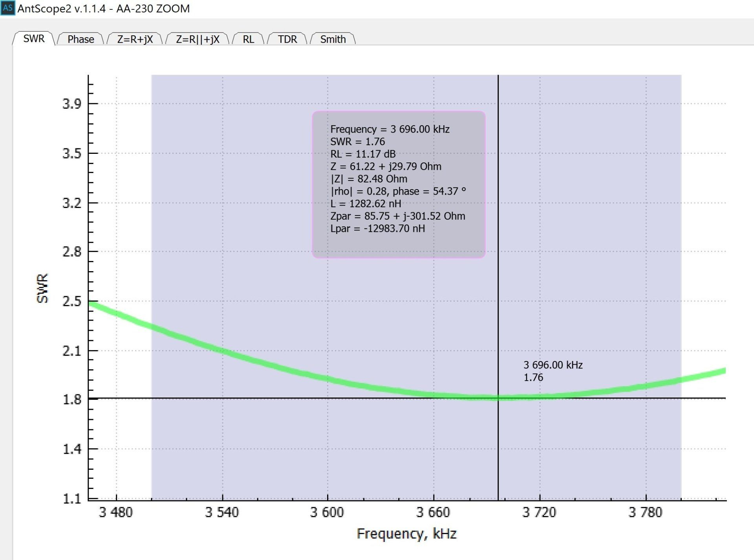Image resolution: width=754 pixels, height=560 pixels.
Task: Switch to the Phase tab
Action: (81, 39)
